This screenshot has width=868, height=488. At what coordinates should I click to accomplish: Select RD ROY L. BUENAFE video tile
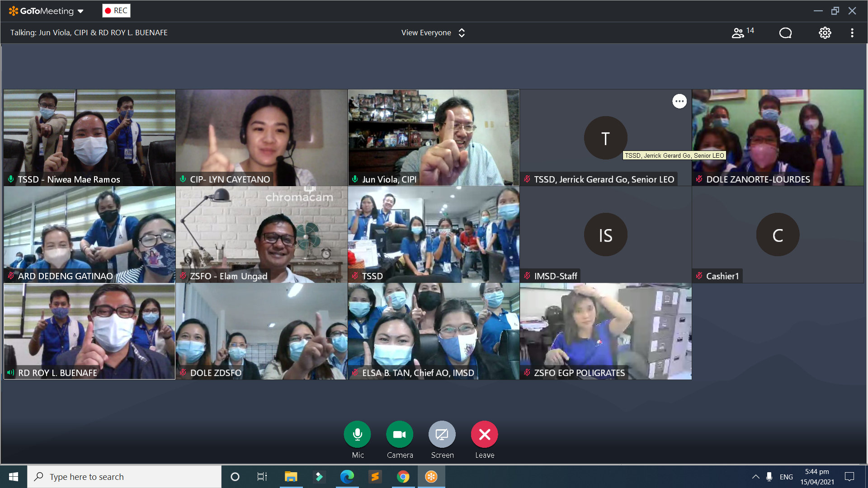click(x=90, y=331)
